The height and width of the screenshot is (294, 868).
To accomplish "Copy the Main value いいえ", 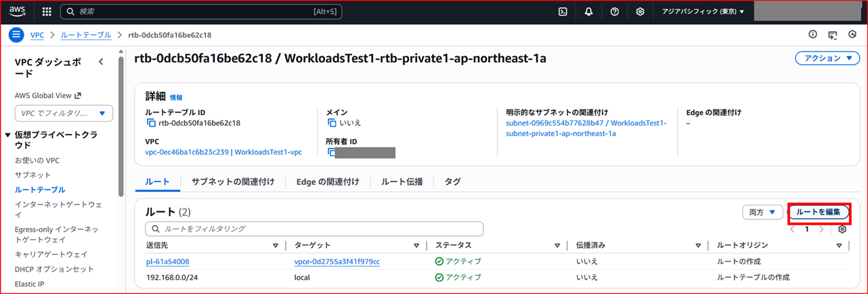I will [x=332, y=123].
